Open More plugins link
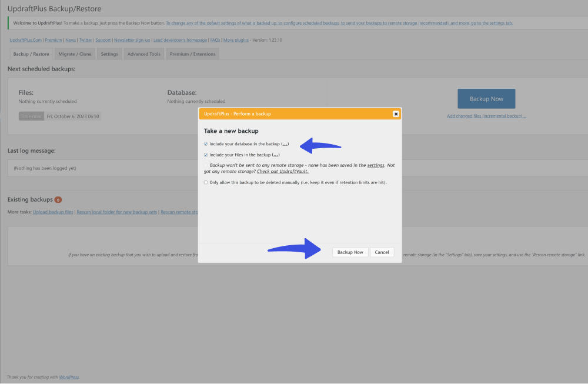588x384 pixels. (236, 40)
